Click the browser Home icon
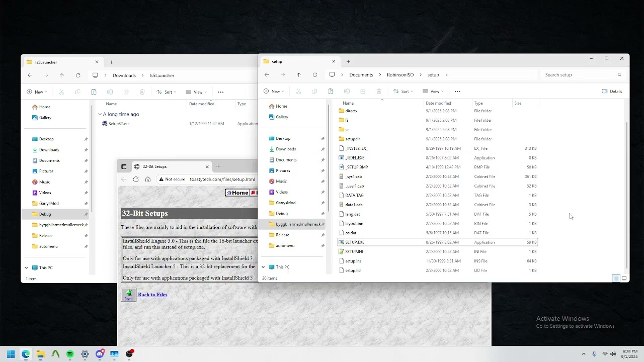This screenshot has height=362, width=644. 148,179
